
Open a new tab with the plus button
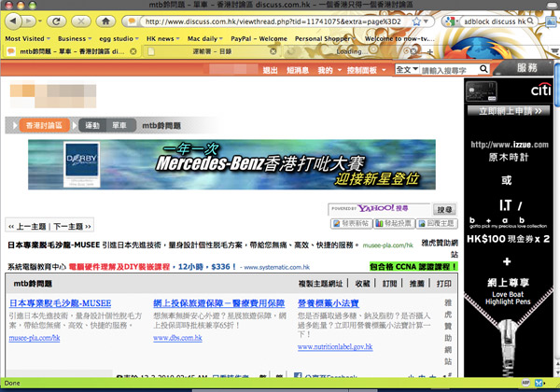[430, 52]
